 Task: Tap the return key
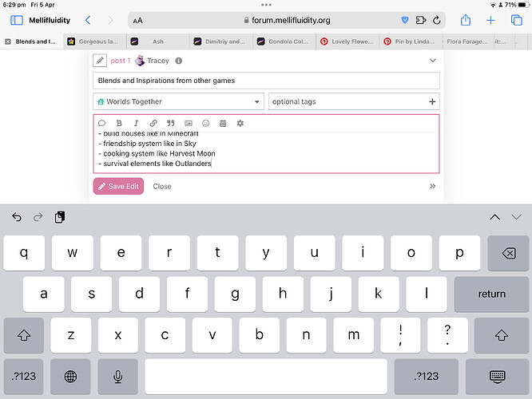coord(491,294)
